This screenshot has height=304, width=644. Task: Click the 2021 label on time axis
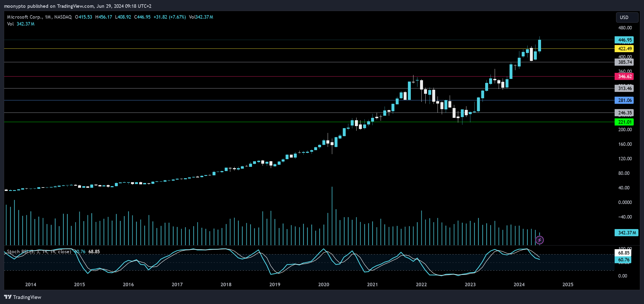click(x=372, y=284)
